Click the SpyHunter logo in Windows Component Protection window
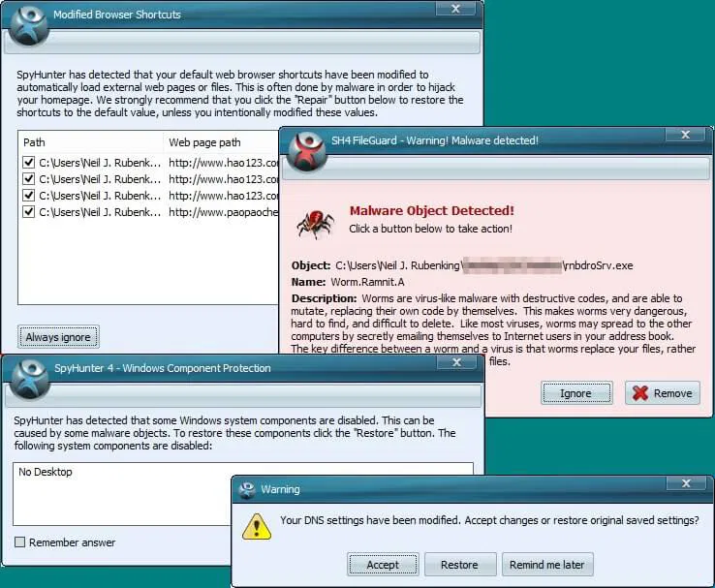Screen dimensions: 715x588 tap(29, 380)
